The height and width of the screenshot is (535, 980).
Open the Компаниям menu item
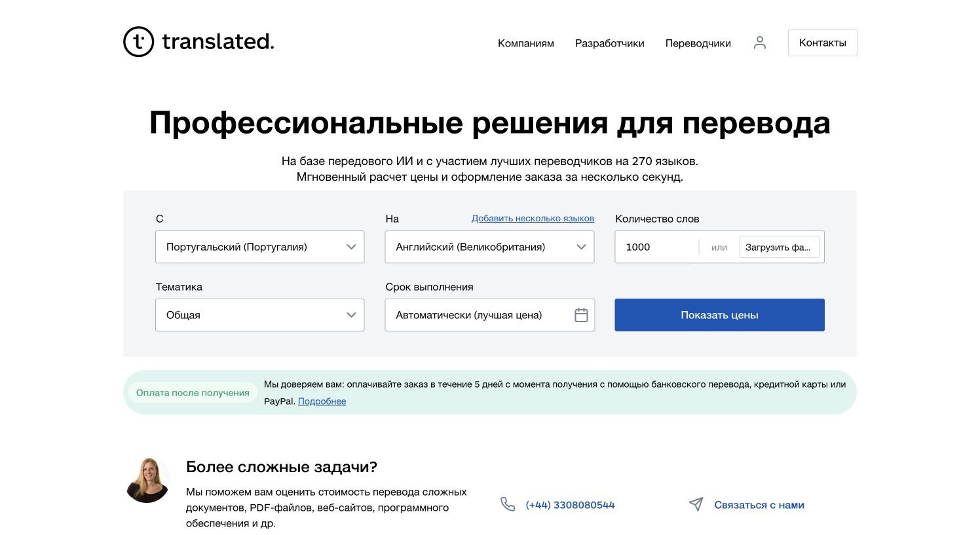[526, 43]
